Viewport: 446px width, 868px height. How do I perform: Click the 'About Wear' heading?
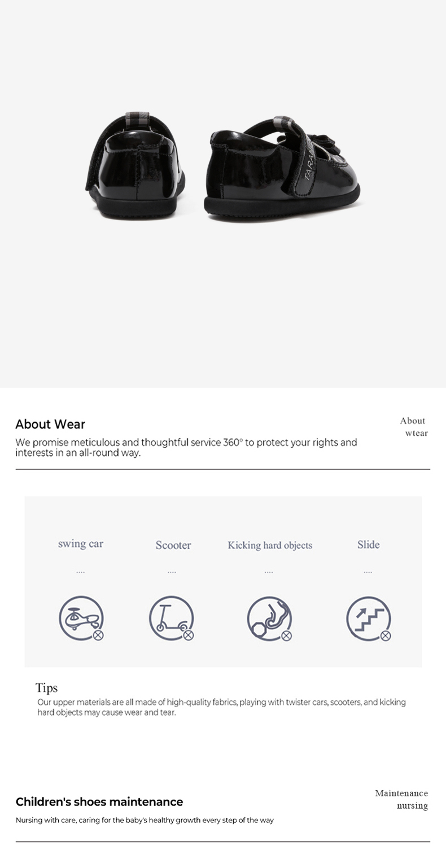(50, 424)
